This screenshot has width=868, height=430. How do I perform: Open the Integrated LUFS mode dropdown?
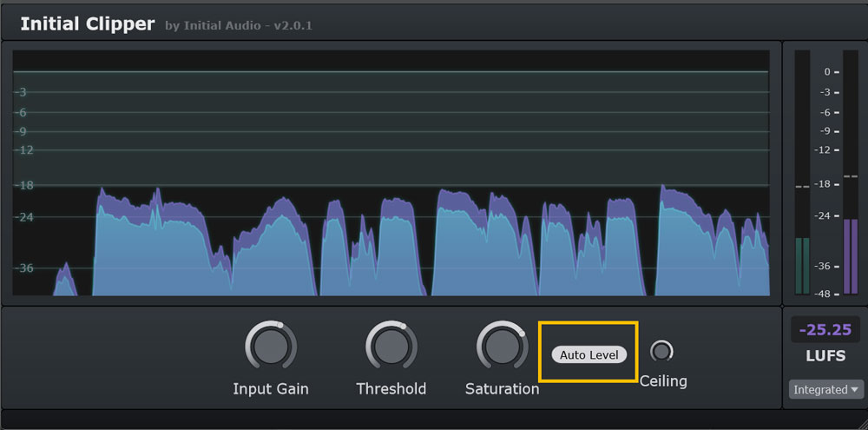pyautogui.click(x=825, y=390)
